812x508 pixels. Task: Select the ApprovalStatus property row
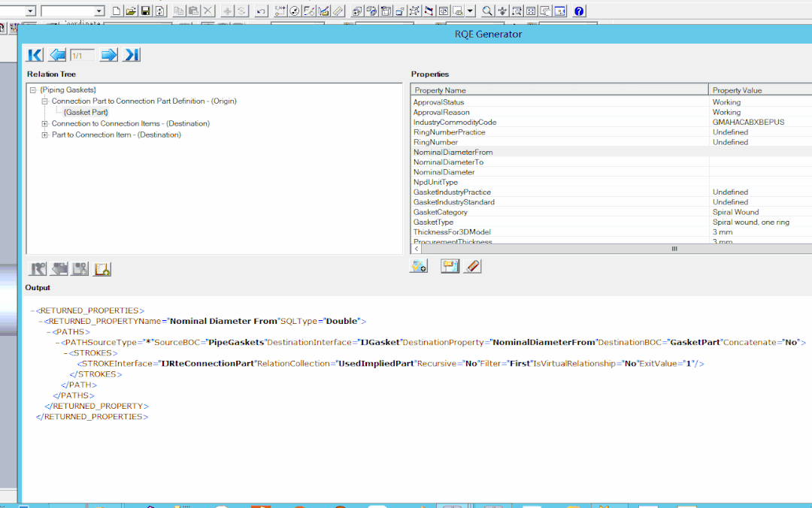click(x=611, y=102)
